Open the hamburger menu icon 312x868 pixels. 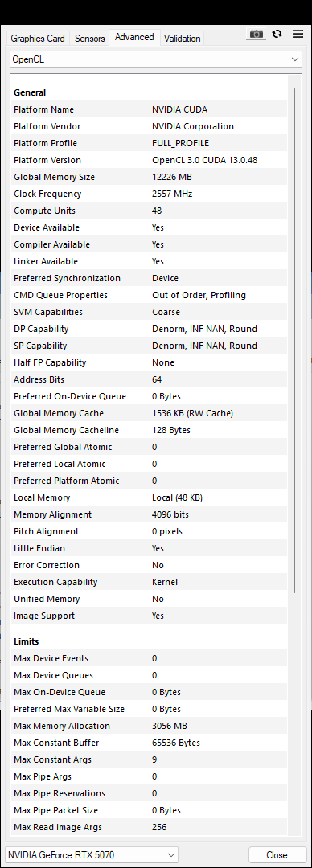click(x=298, y=34)
